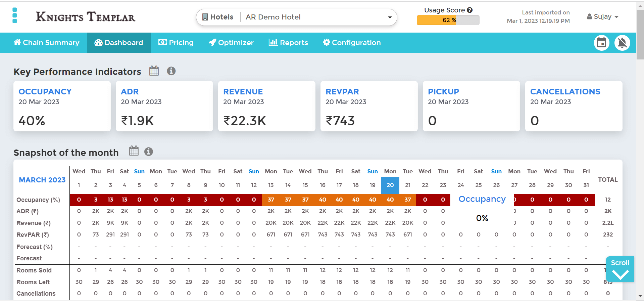The width and height of the screenshot is (644, 301).
Task: Click the Occupancy cell for date 3
Action: (110, 200)
